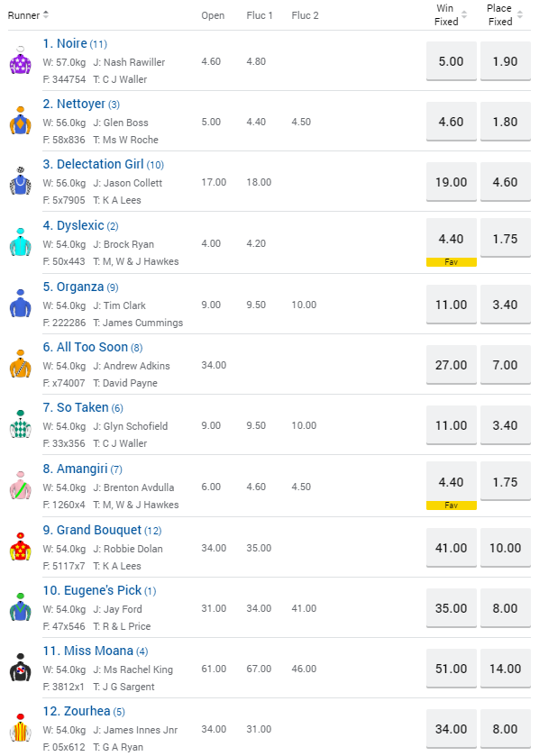Select Noire win odds 5.00
The height and width of the screenshot is (756, 539).
(x=452, y=61)
